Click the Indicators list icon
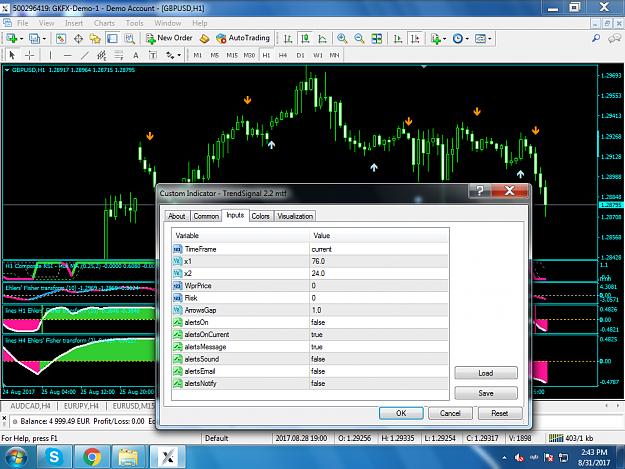This screenshot has height=469, width=625. (436, 39)
